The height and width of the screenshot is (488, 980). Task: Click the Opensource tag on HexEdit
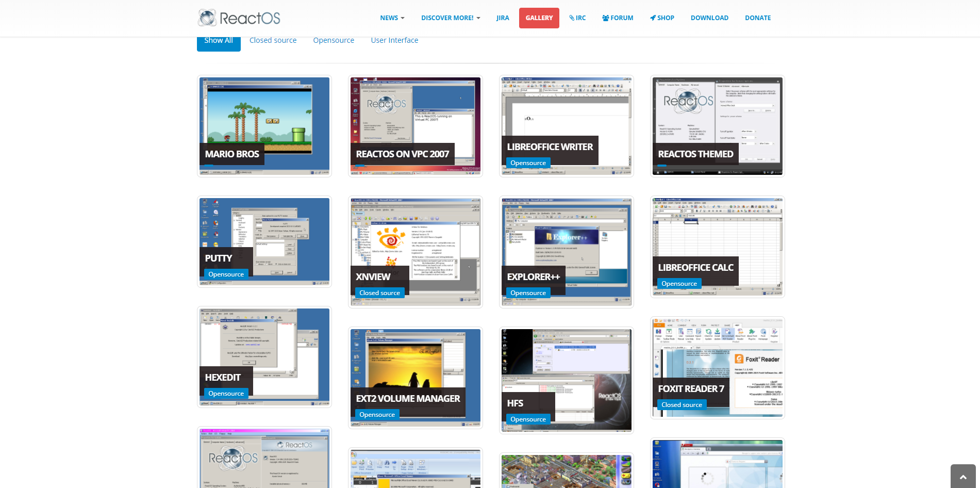[x=226, y=394]
